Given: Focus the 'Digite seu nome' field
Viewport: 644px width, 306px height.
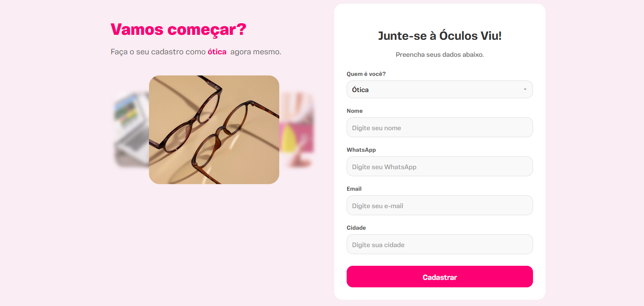Looking at the screenshot, I should point(439,127).
